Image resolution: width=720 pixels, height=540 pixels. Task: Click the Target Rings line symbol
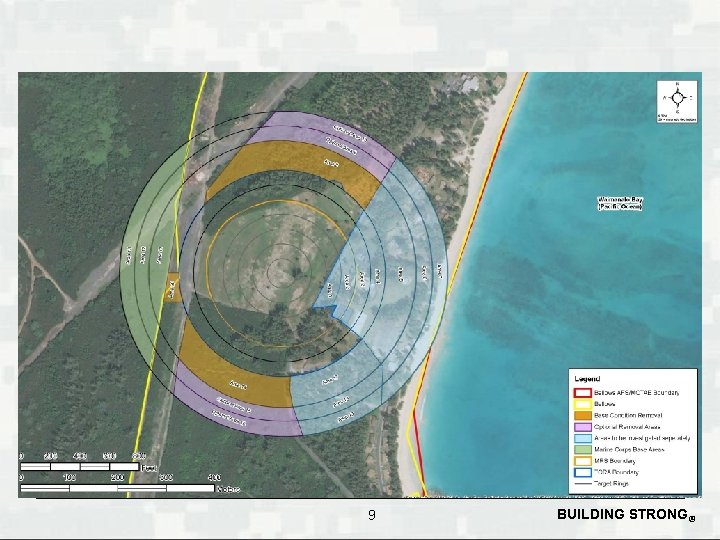click(x=583, y=484)
